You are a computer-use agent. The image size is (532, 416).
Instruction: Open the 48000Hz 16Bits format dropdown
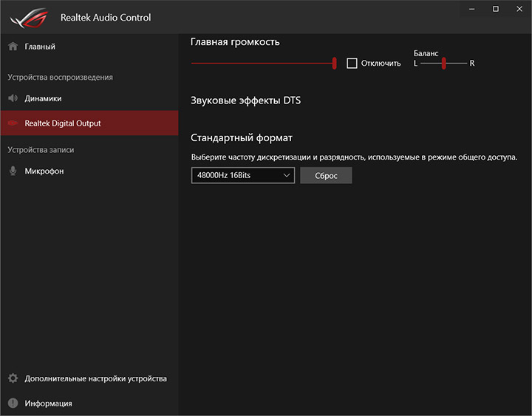242,176
